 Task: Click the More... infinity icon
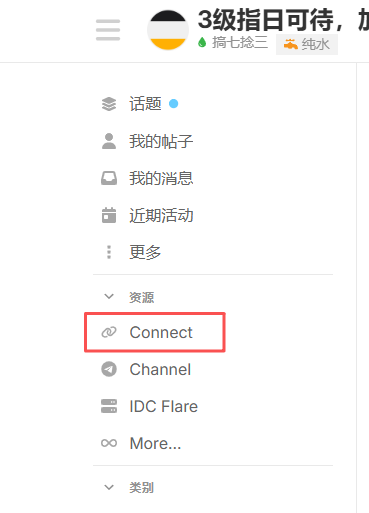click(x=109, y=443)
